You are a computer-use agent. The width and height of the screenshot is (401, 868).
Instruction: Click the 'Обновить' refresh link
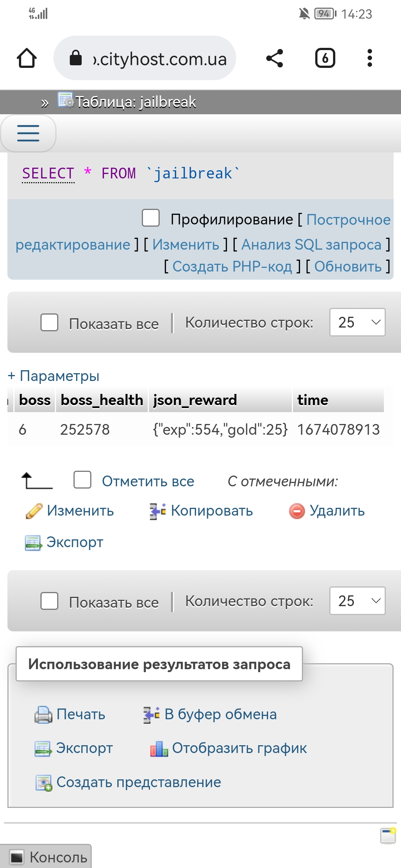click(348, 266)
